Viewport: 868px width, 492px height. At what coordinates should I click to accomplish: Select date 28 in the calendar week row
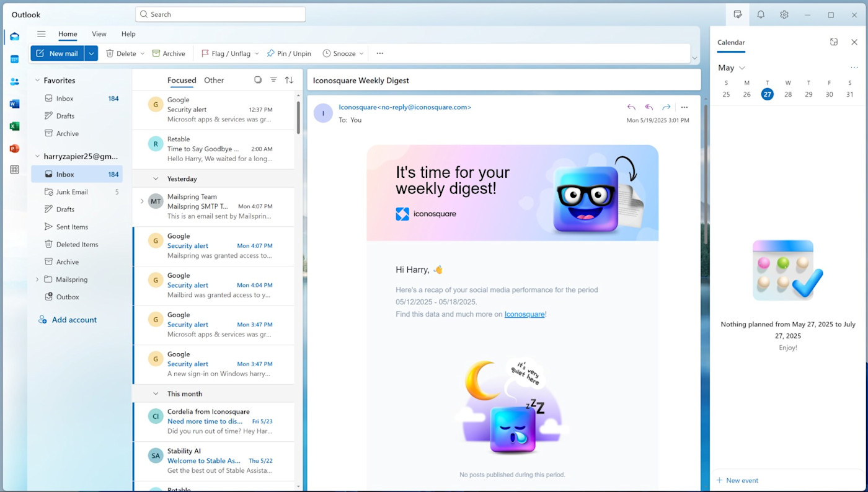click(788, 94)
